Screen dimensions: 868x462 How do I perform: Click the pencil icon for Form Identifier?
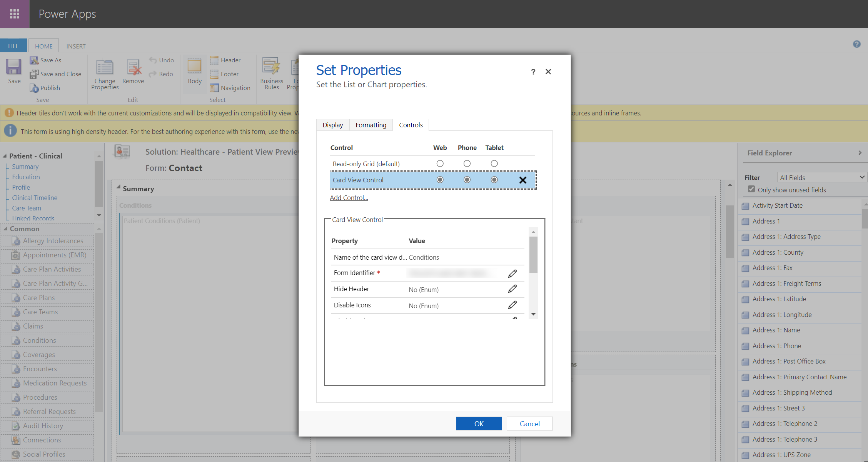click(512, 274)
